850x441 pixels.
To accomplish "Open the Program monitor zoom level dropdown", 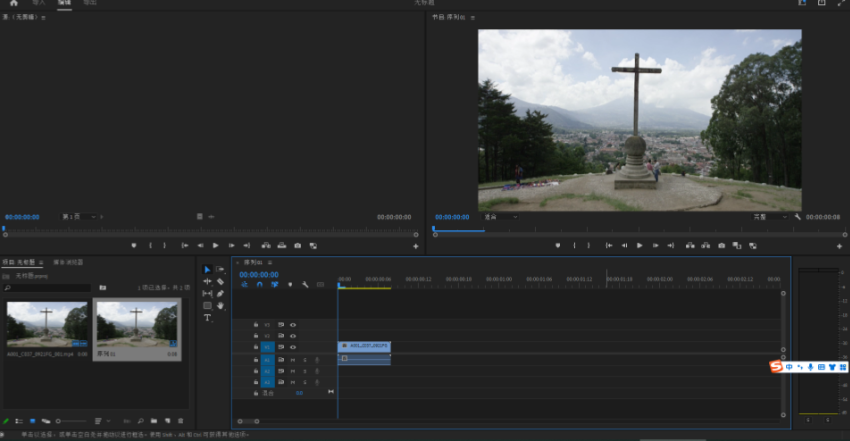I will point(500,216).
